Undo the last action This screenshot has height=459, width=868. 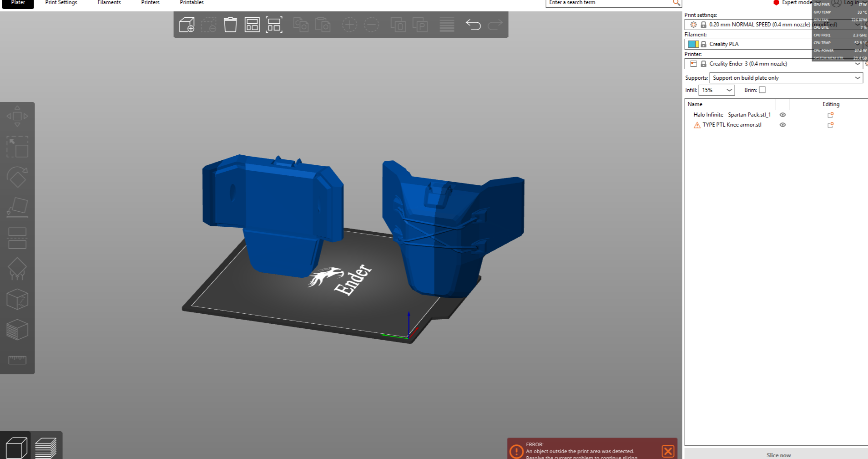pos(473,25)
